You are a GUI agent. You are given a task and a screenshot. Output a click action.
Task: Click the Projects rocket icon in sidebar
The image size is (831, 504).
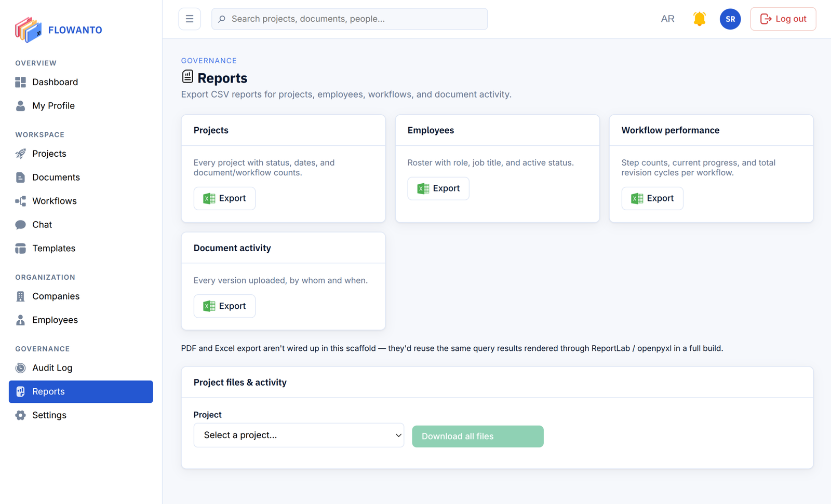20,154
